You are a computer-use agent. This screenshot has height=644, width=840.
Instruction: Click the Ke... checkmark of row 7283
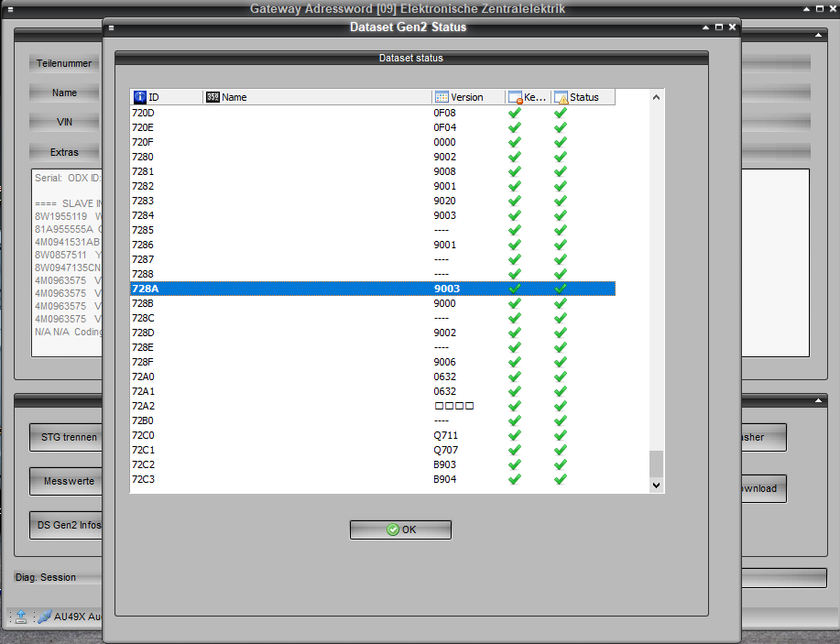pyautogui.click(x=514, y=201)
